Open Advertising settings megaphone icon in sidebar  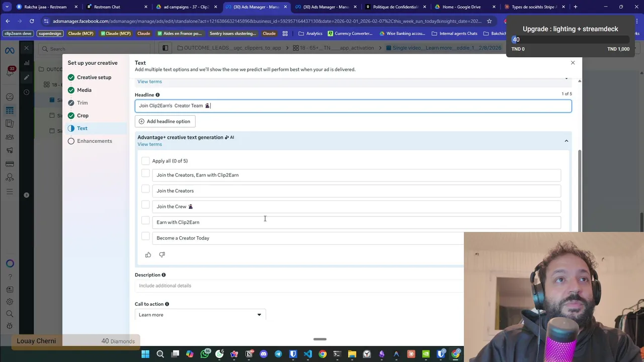coord(10,150)
